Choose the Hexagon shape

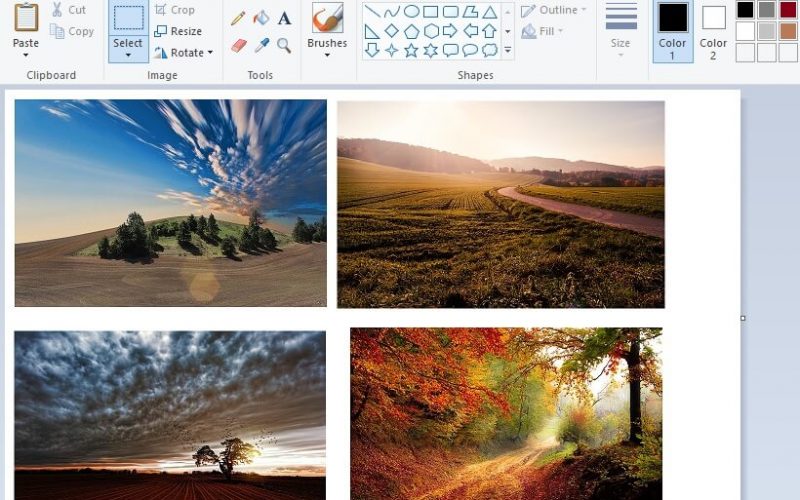tap(431, 31)
